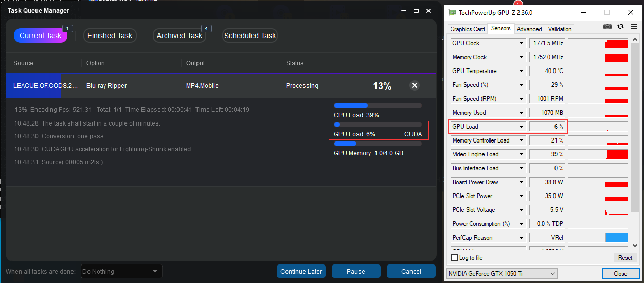Click the Processing status cell
Image resolution: width=644 pixels, height=283 pixels.
pyautogui.click(x=302, y=86)
